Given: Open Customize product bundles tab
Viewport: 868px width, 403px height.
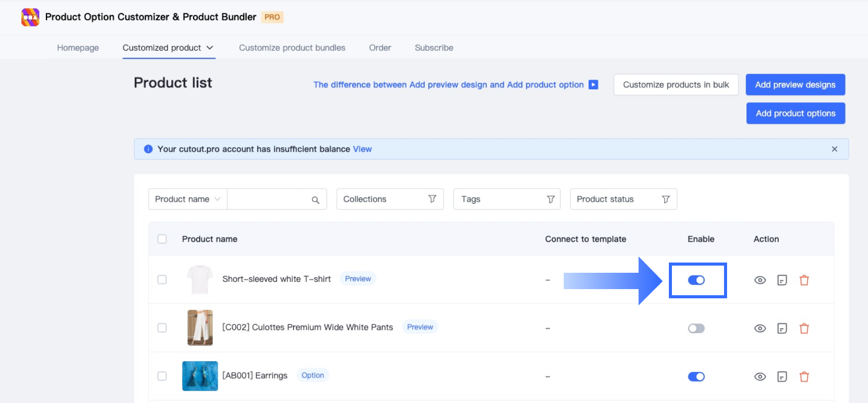Looking at the screenshot, I should coord(292,48).
